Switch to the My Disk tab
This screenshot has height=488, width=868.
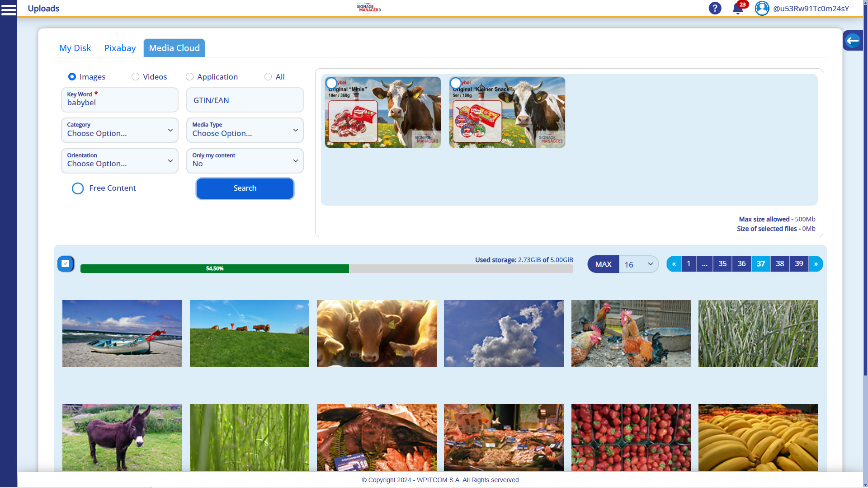tap(75, 47)
